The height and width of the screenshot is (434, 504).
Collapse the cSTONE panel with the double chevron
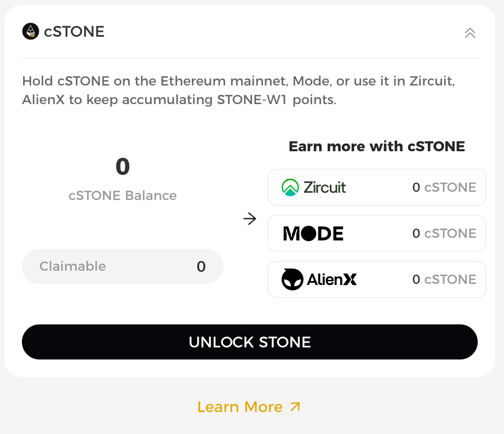pyautogui.click(x=469, y=33)
